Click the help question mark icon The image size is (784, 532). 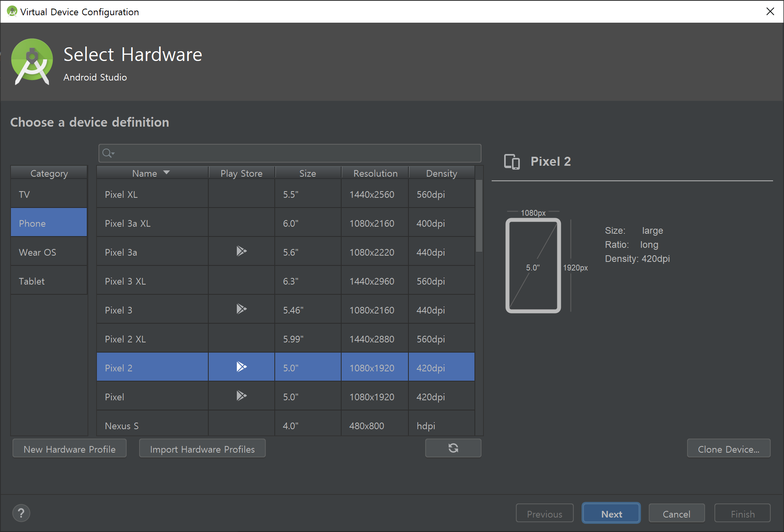pyautogui.click(x=21, y=513)
